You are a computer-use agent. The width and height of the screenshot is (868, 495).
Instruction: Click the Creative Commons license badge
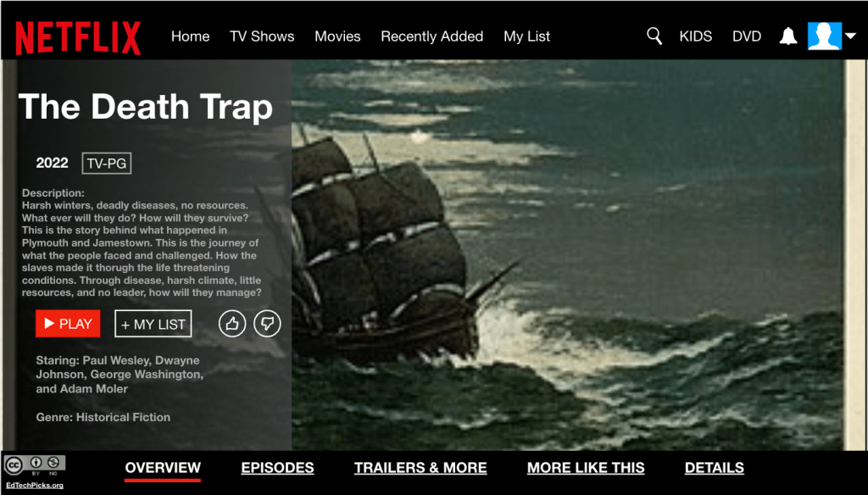(x=35, y=465)
